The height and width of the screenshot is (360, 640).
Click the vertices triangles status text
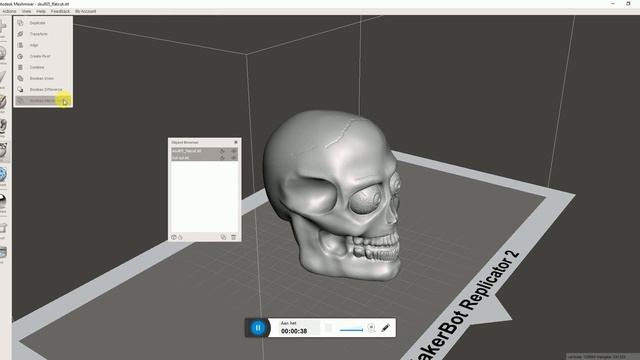[596, 357]
